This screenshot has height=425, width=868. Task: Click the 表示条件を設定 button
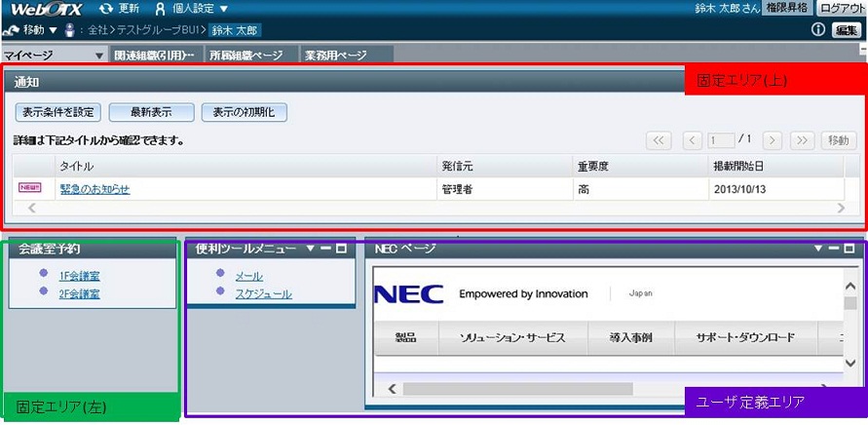(x=57, y=112)
